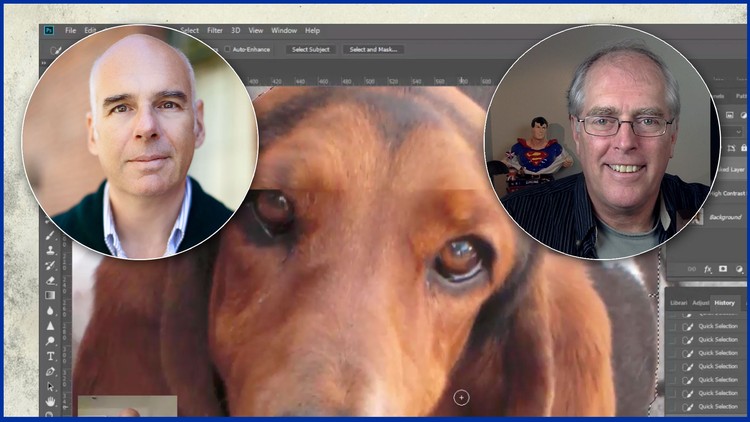Open the layer blend mode dropdown
The width and height of the screenshot is (750, 422).
point(732,132)
